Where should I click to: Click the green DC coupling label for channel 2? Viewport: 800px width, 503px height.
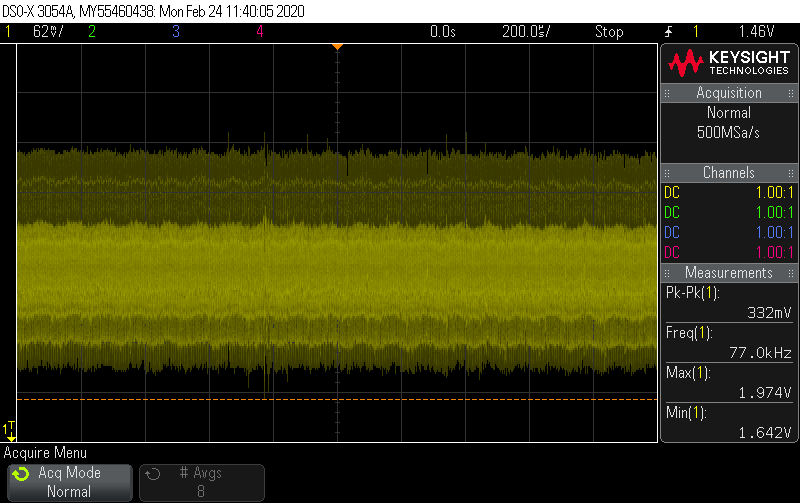coord(672,213)
